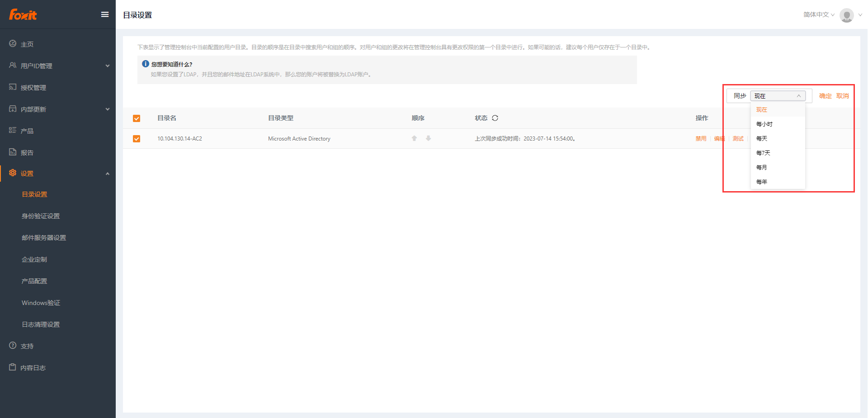
Task: Click the 内容日志 clipboard icon
Action: (x=13, y=367)
